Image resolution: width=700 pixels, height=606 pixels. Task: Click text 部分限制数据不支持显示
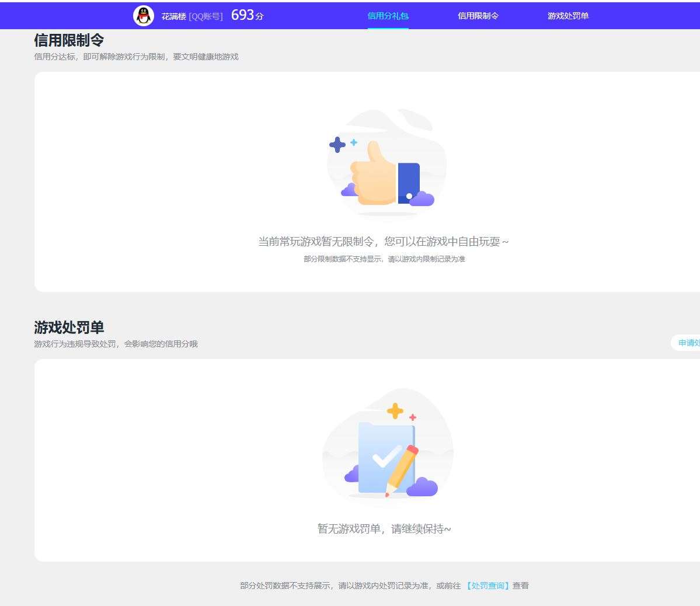tap(343, 259)
